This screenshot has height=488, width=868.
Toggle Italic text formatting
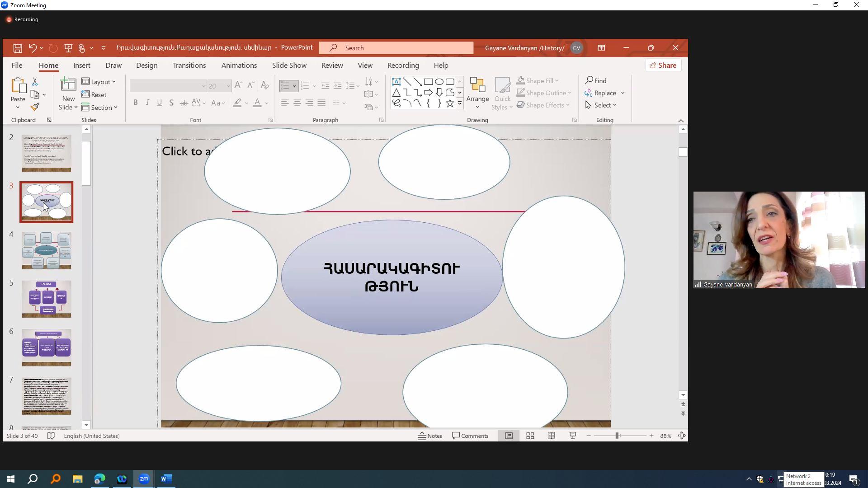pyautogui.click(x=147, y=103)
